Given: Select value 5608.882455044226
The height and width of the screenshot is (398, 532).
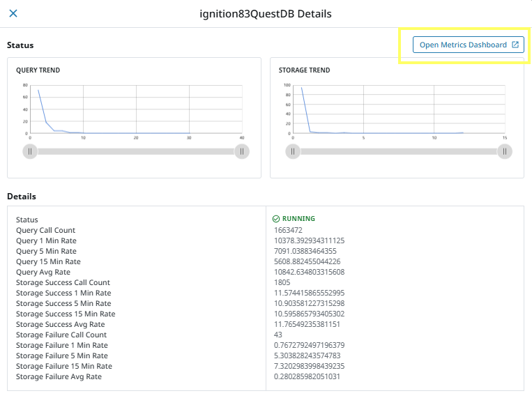Looking at the screenshot, I should [307, 262].
